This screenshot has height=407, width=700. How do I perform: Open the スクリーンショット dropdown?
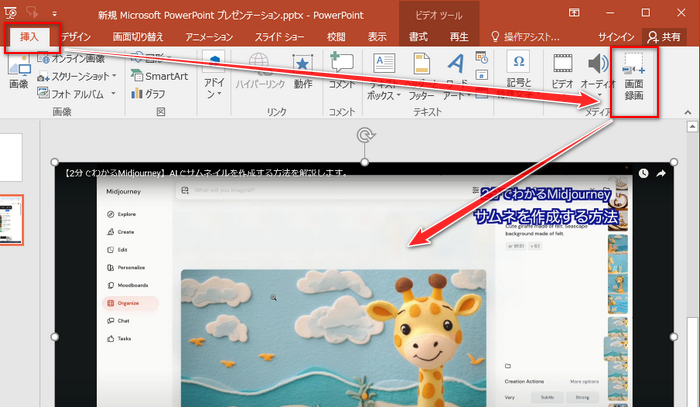[80, 76]
